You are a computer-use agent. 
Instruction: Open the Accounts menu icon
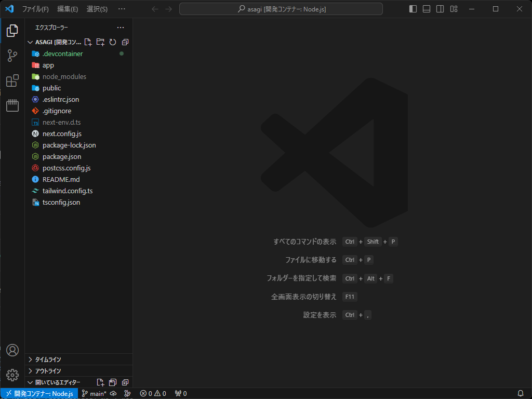pyautogui.click(x=12, y=350)
